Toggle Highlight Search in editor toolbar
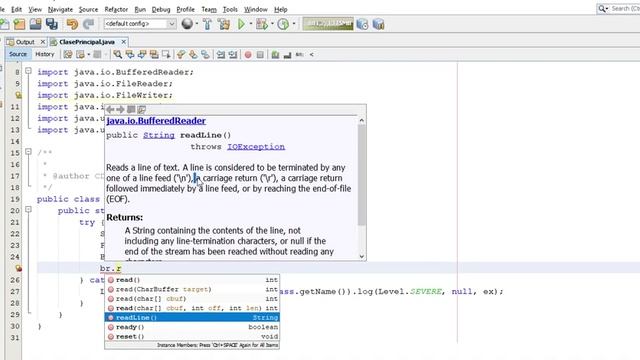The image size is (640, 360). (154, 54)
